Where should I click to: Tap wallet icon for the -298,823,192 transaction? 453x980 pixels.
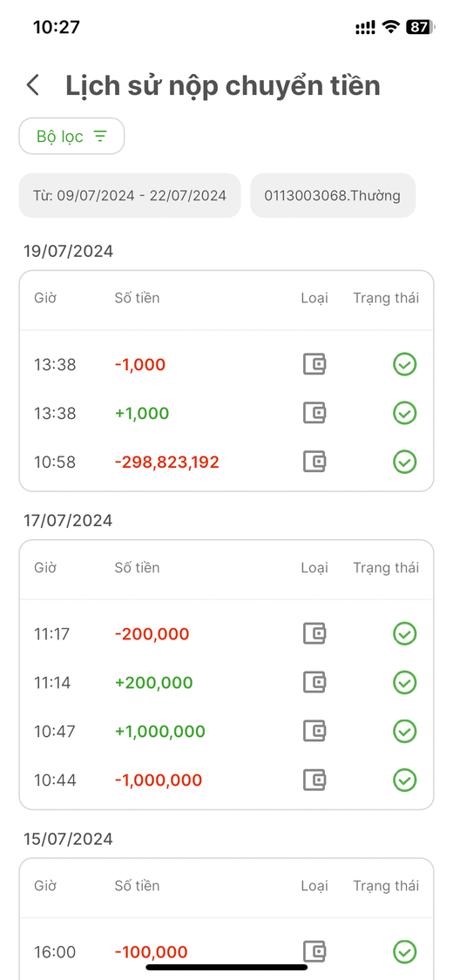[314, 462]
